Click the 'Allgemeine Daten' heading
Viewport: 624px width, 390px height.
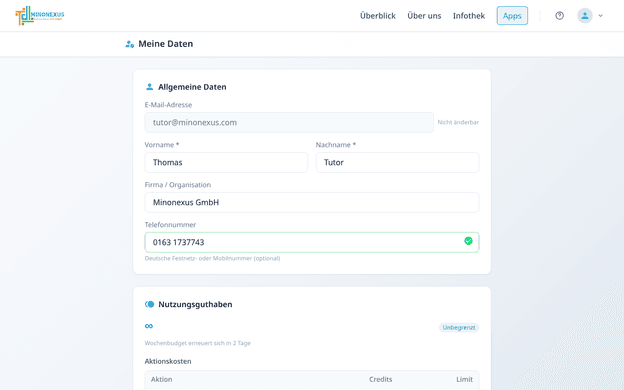(x=192, y=87)
